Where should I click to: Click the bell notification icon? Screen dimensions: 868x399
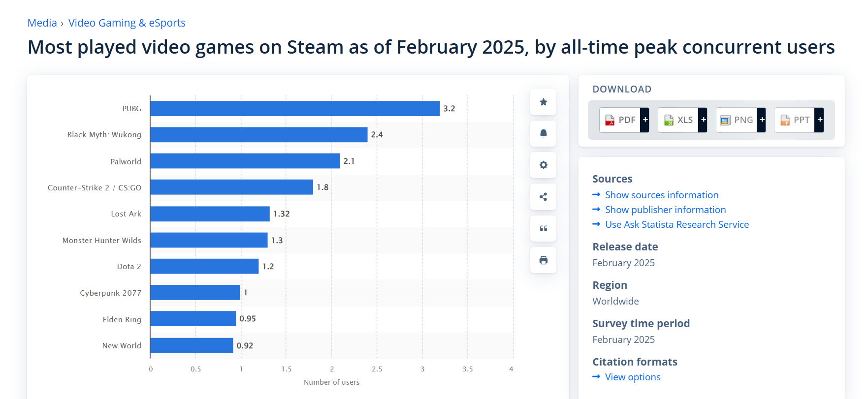pyautogui.click(x=543, y=133)
